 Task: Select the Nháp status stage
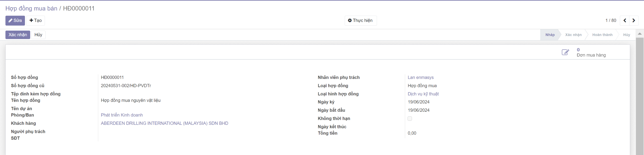click(x=550, y=35)
